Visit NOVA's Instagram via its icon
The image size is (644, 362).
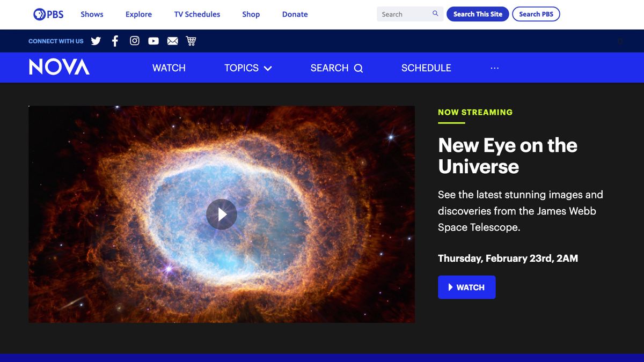point(134,41)
